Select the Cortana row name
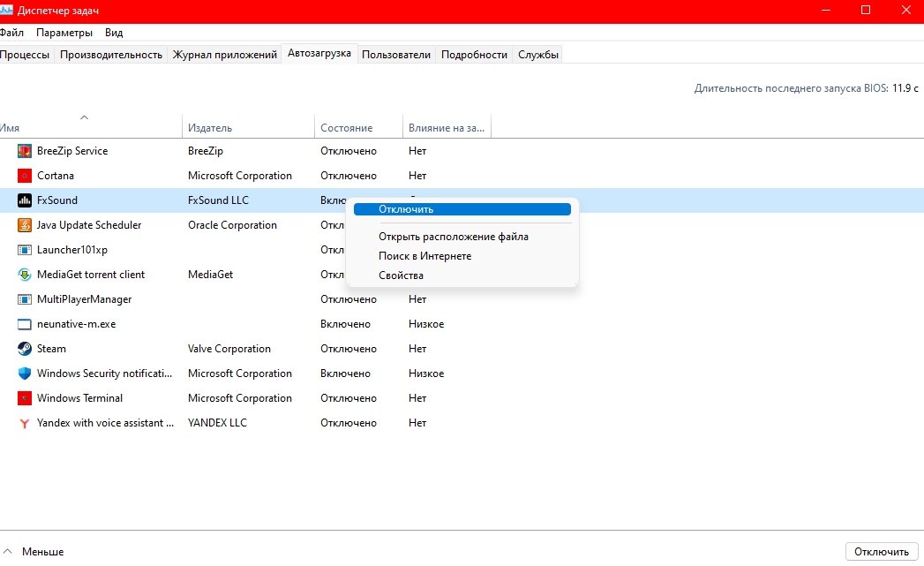Image resolution: width=924 pixels, height=566 pixels. click(56, 176)
